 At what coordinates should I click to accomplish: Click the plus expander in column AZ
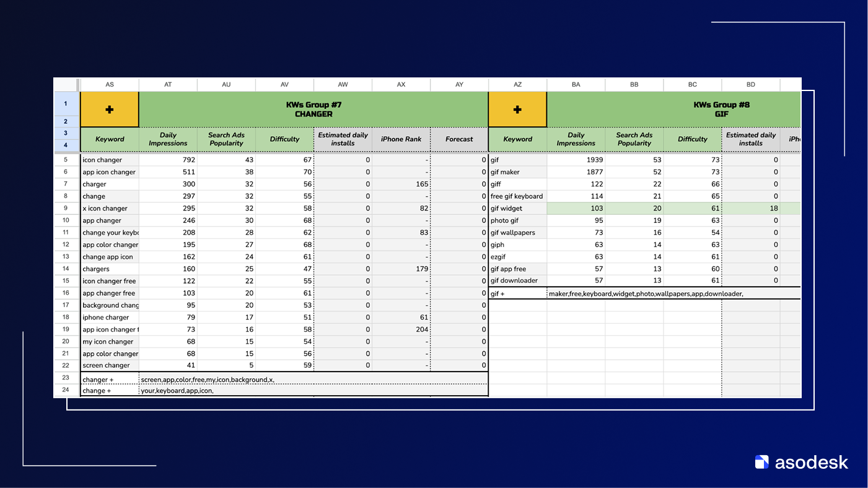517,110
